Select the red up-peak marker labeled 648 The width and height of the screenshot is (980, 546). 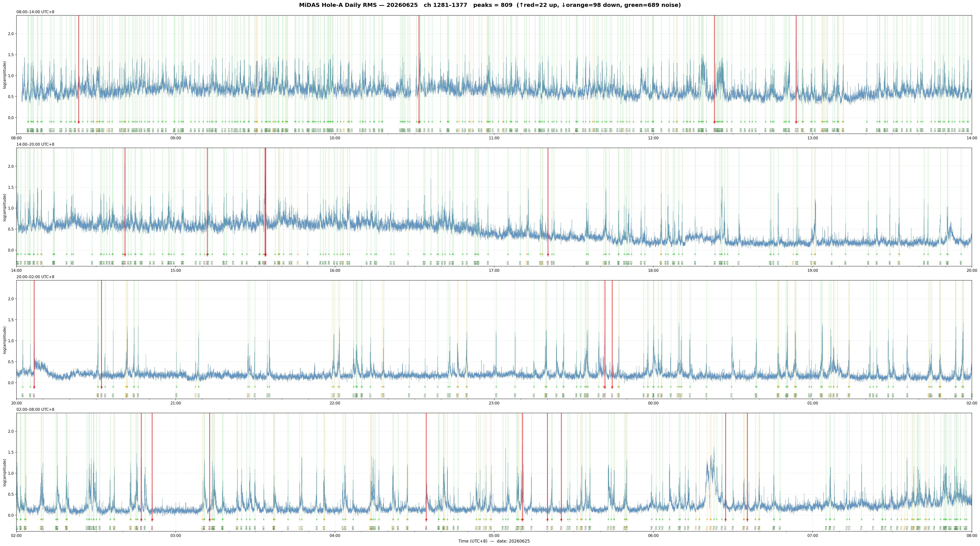point(141,519)
